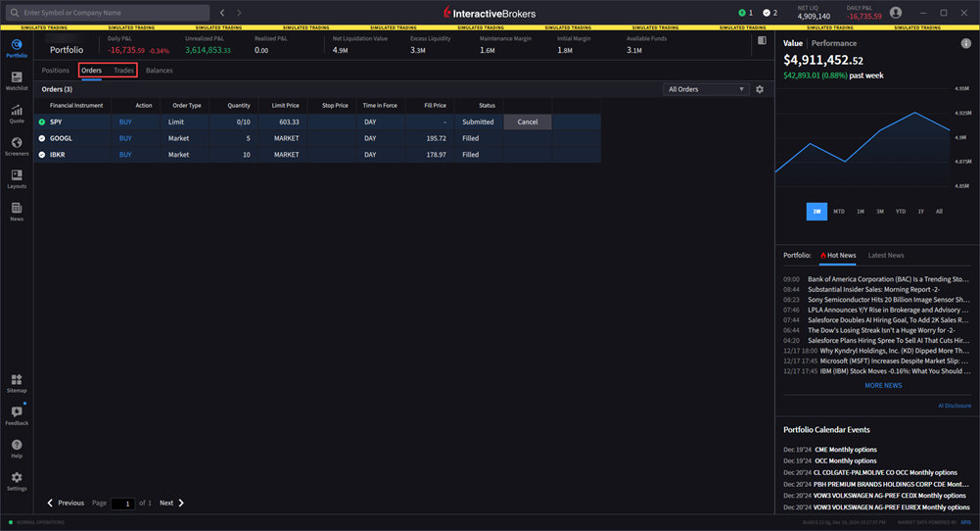Image resolution: width=980 pixels, height=531 pixels.
Task: Open the CME Monthly options calendar event
Action: click(x=846, y=450)
